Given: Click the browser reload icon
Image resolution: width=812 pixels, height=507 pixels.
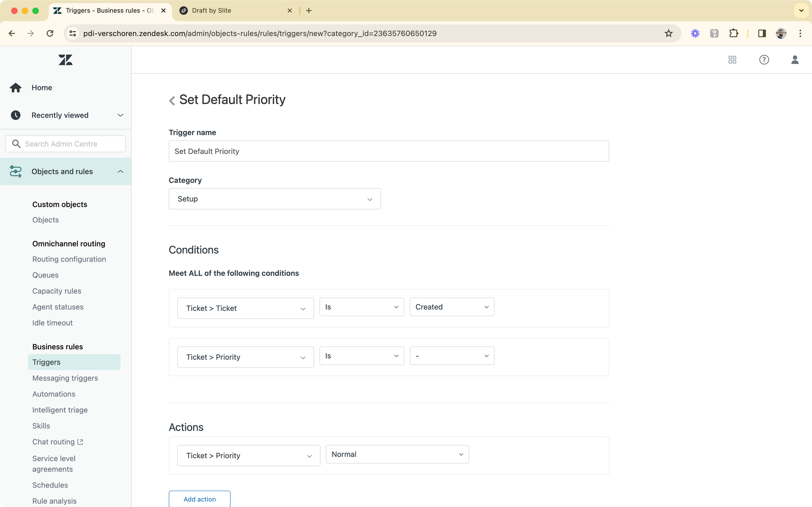Looking at the screenshot, I should click(x=50, y=33).
